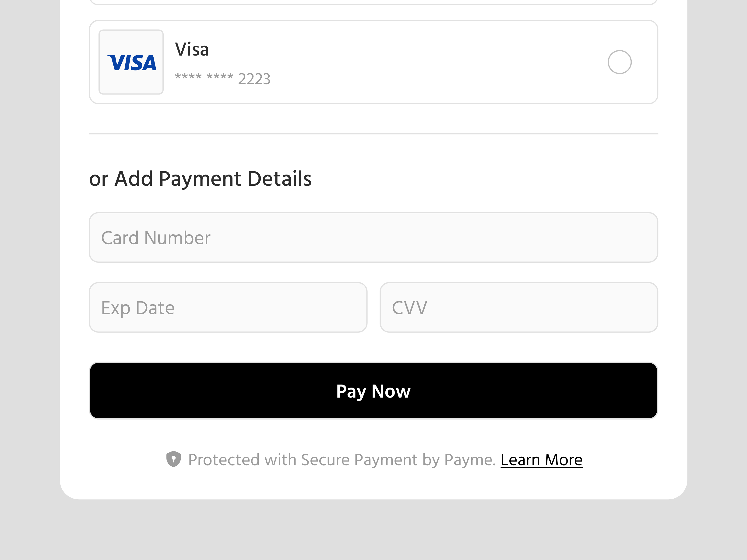
Task: Click the Add Payment Details heading
Action: coord(201,178)
